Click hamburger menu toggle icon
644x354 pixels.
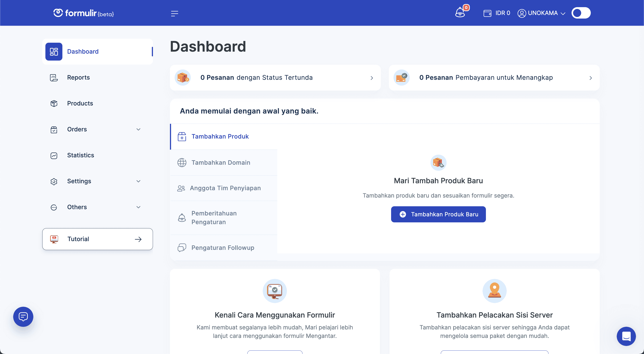point(175,13)
